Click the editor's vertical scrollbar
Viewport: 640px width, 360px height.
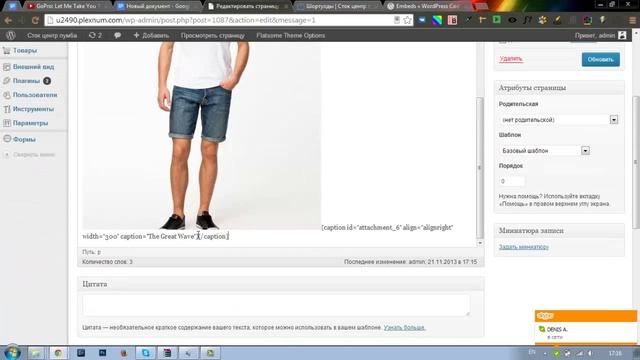tap(480, 167)
